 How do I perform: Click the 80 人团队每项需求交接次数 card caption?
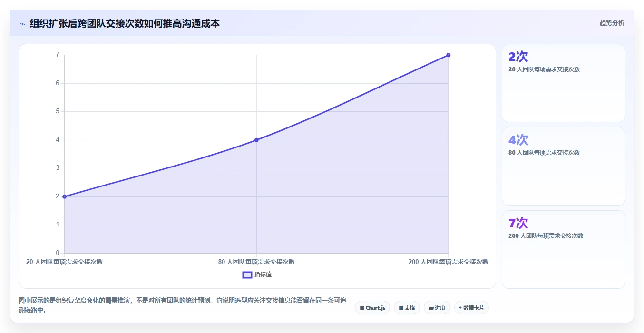tap(544, 153)
